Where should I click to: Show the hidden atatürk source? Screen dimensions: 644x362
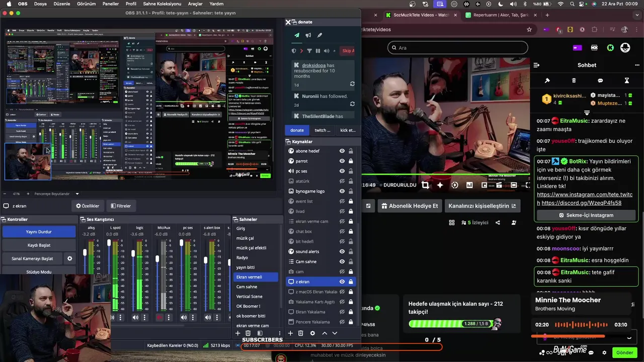coord(342,181)
